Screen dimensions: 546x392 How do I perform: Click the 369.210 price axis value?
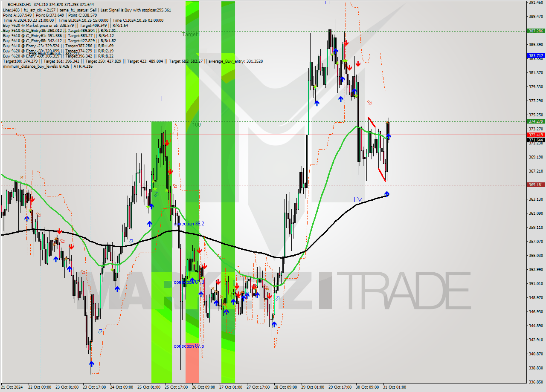tap(535, 157)
